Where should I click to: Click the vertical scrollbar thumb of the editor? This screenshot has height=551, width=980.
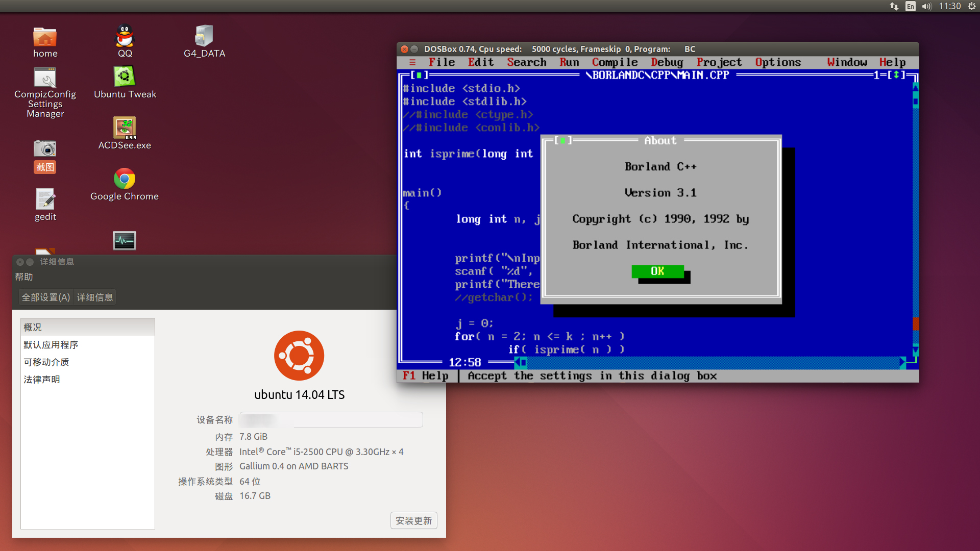[916, 102]
